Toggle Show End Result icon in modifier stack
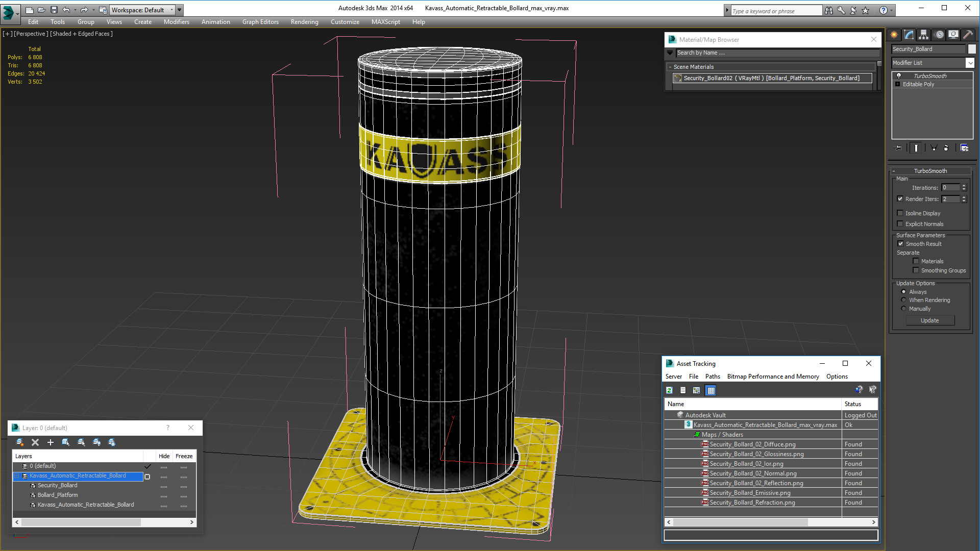The image size is (980, 551). pos(916,148)
